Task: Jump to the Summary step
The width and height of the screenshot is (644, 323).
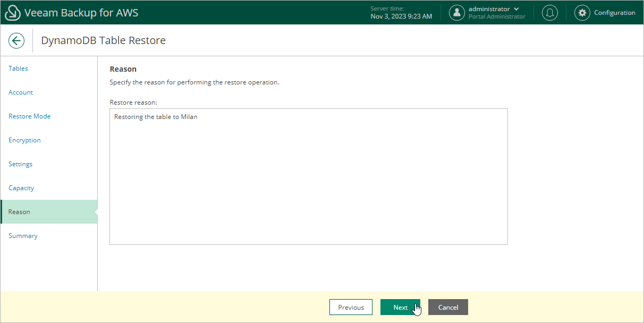Action: (23, 236)
